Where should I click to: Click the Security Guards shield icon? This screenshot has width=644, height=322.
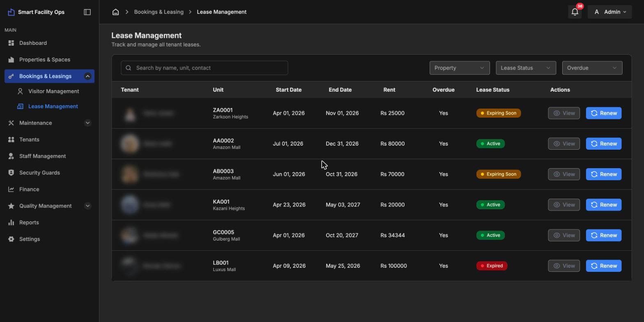pyautogui.click(x=11, y=173)
